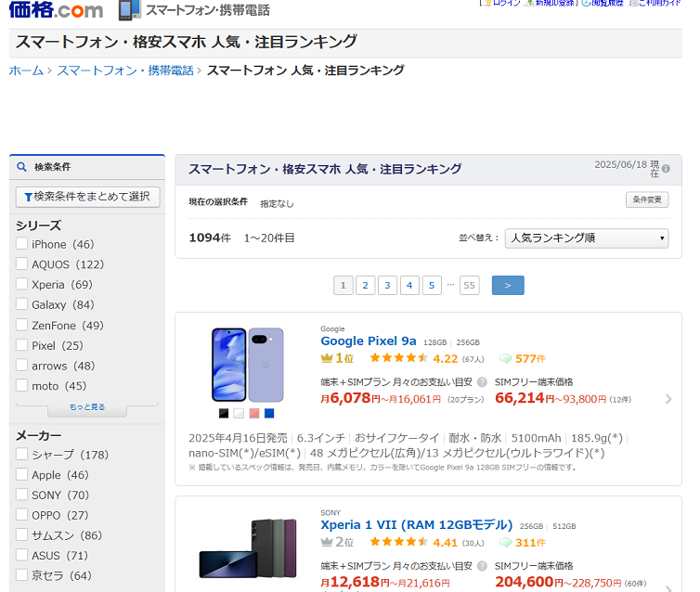Screen dimensions: 700x592
Task: Select the blue Pixel 9a color swatch
Action: click(269, 414)
